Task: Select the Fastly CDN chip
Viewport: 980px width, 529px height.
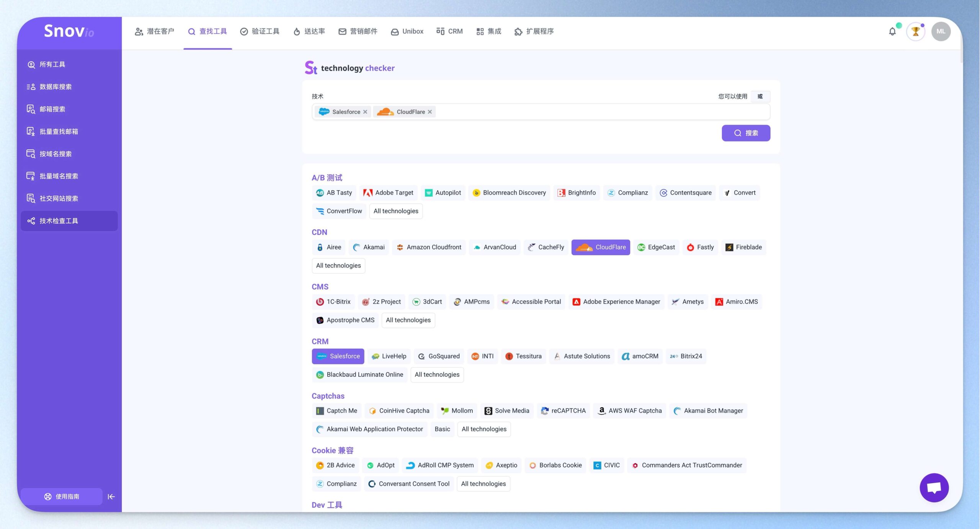Action: 700,247
